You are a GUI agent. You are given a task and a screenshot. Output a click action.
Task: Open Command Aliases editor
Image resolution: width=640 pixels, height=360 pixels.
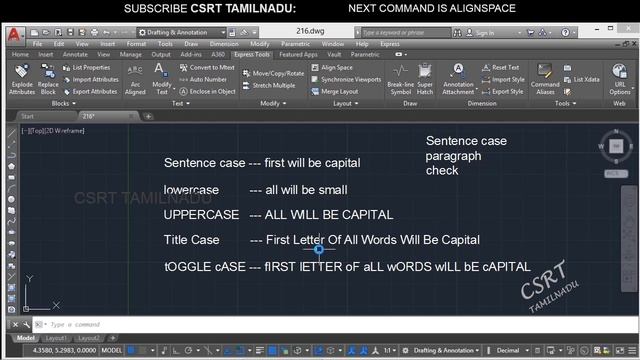pos(545,80)
